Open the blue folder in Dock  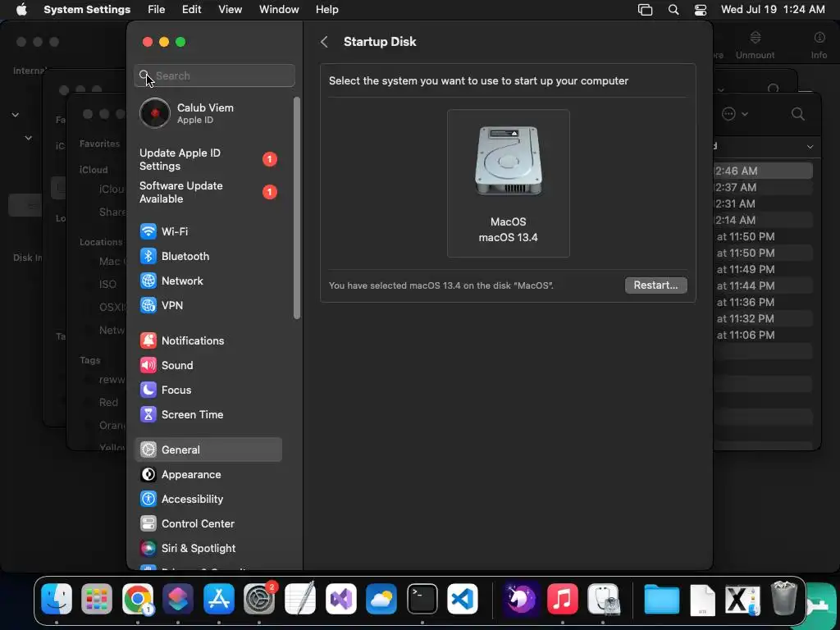point(662,599)
